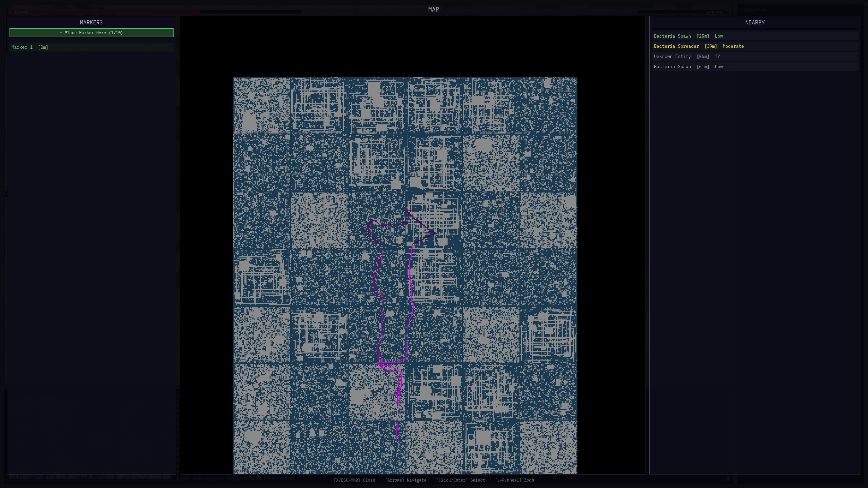Click the dimmed character tab top right
The width and height of the screenshot is (868, 488).
753,11
